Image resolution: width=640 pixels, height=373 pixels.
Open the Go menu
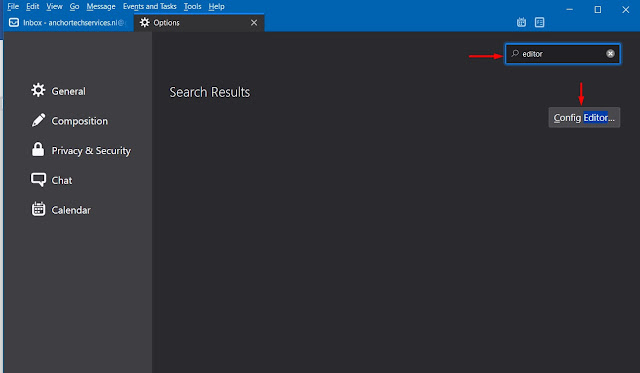[74, 7]
